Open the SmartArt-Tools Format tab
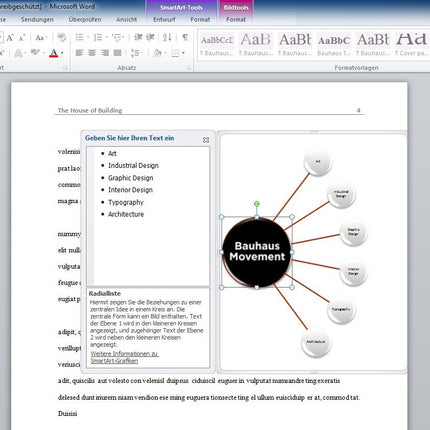The height and width of the screenshot is (430, 430). point(200,20)
